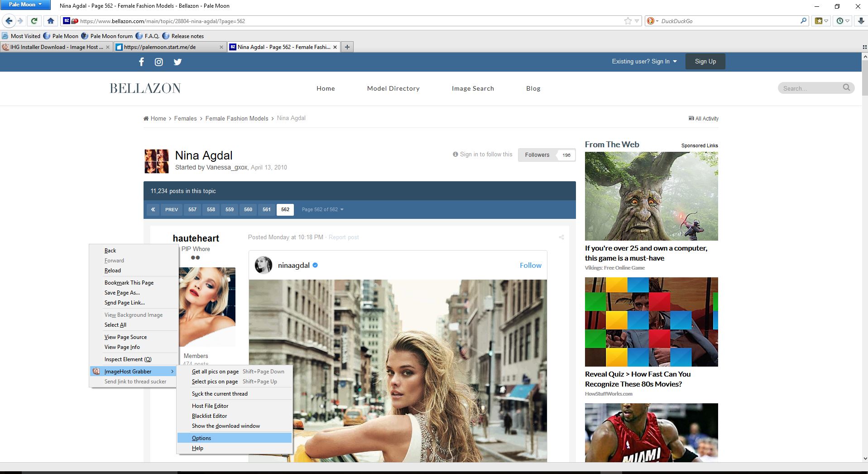Screen dimensions: 868x474
Task: Click the Twitter bird icon
Action: tap(177, 62)
